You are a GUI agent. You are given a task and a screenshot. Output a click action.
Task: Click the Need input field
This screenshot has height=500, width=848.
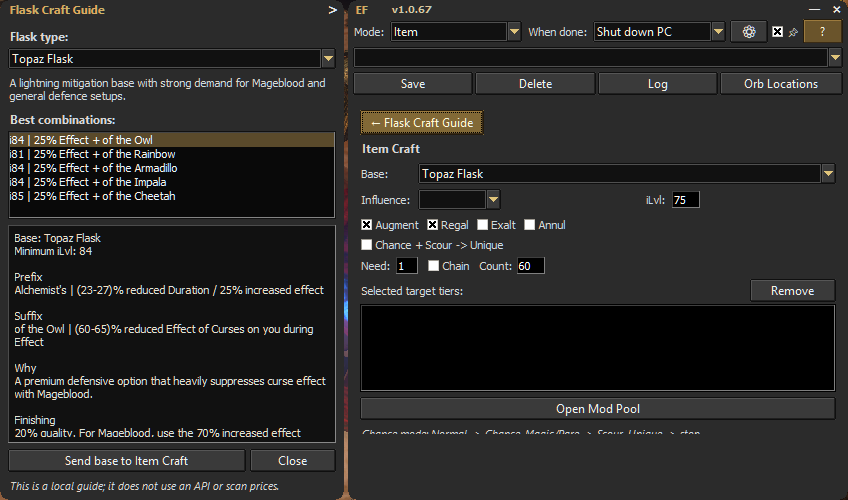click(407, 266)
